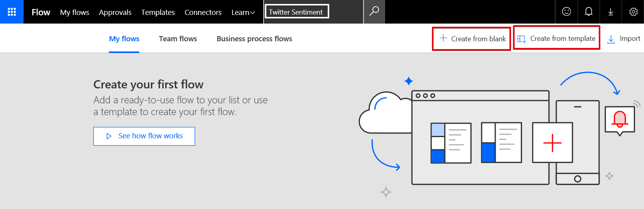Click the Flow brand link

41,12
